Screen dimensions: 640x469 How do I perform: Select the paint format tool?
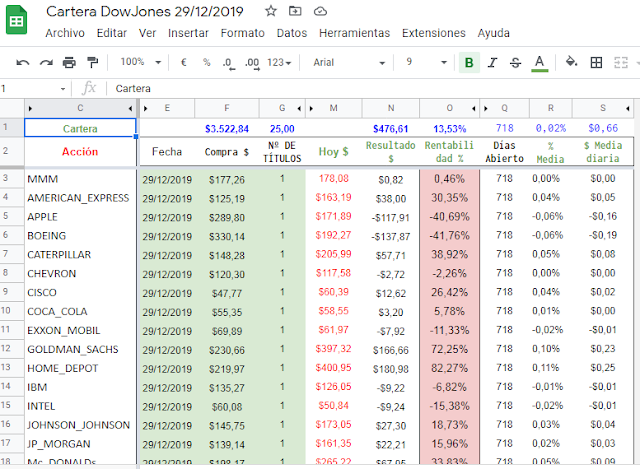tap(93, 62)
